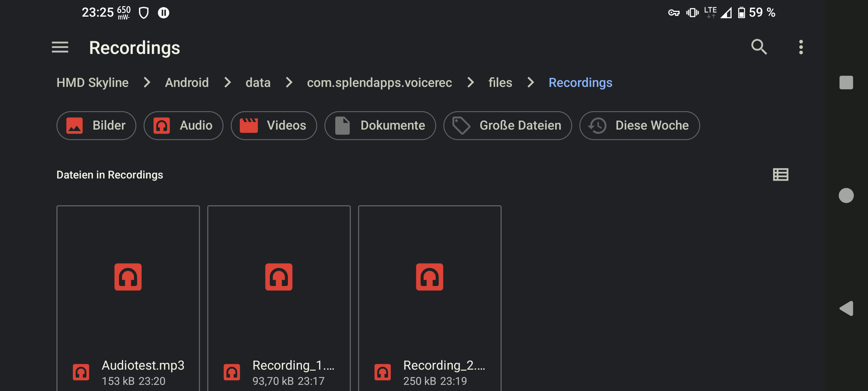Tap the battery status icon
The width and height of the screenshot is (868, 391).
tap(741, 13)
